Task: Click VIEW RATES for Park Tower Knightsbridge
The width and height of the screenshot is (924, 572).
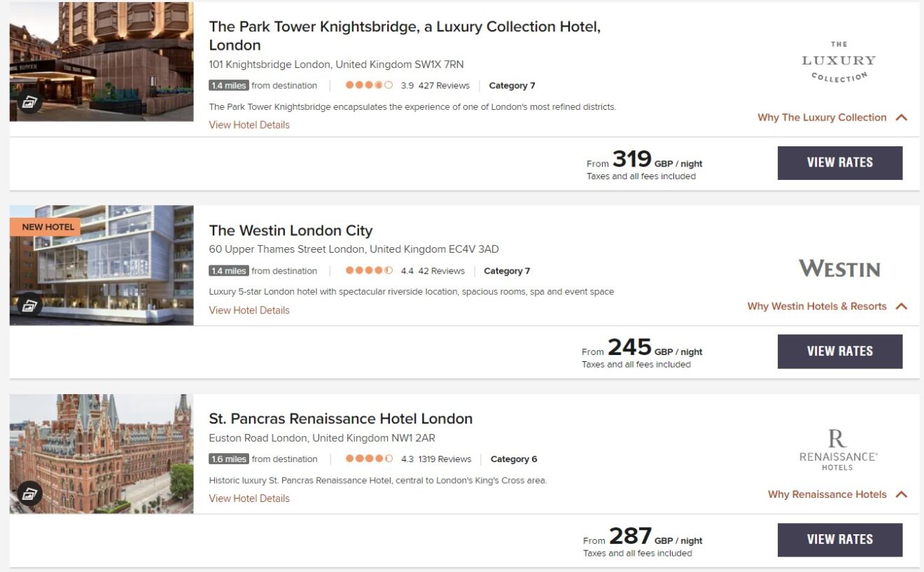Action: 839,162
